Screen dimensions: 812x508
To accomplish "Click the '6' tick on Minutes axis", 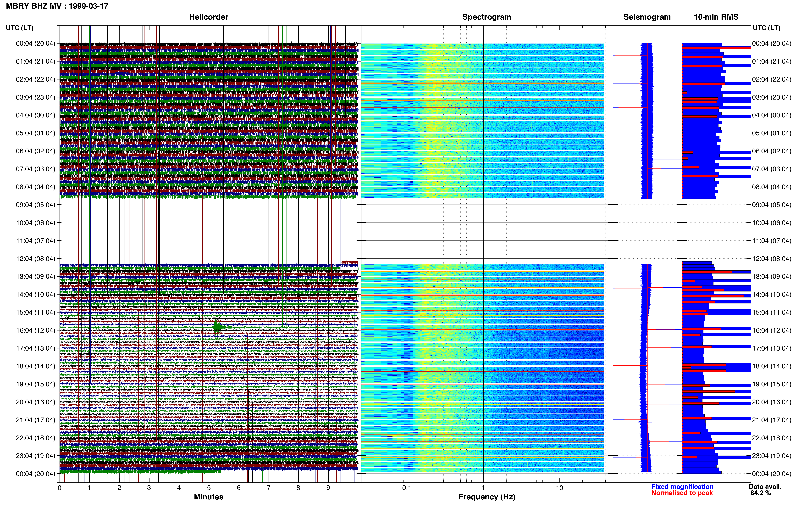I will coord(239,488).
